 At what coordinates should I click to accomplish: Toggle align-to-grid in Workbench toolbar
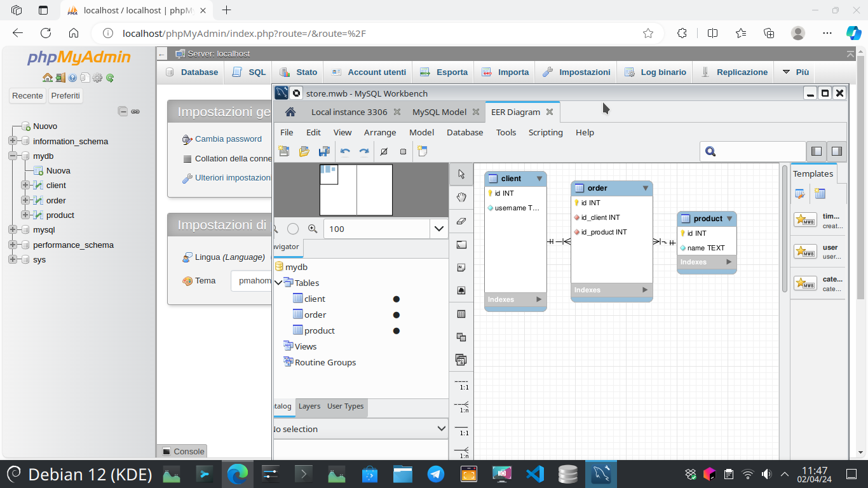[x=403, y=151]
